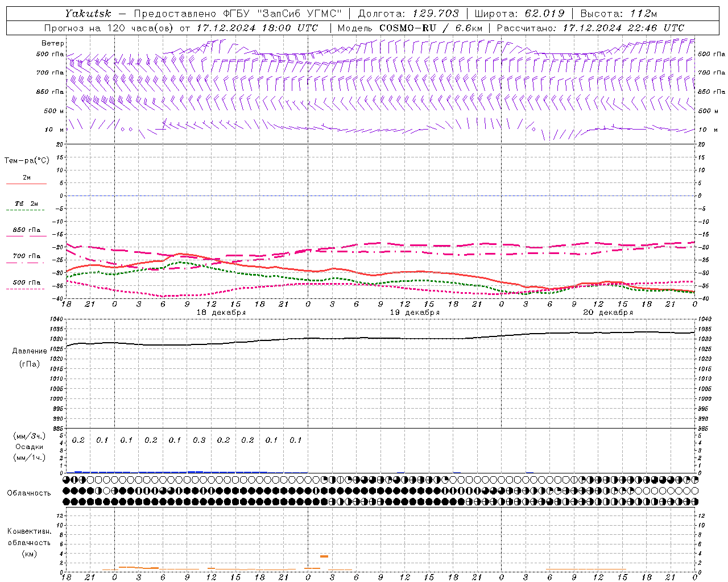This screenshot has width=728, height=582.
Task: Click the Широта: 62.019 header field
Action: [519, 14]
